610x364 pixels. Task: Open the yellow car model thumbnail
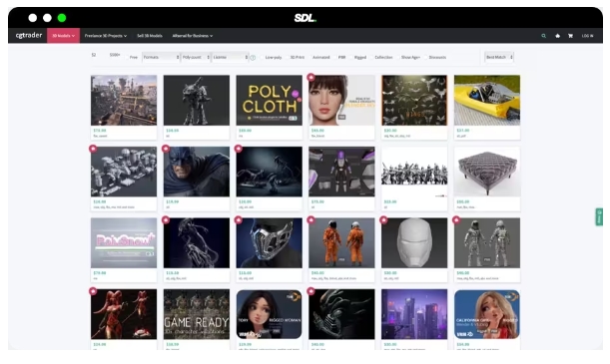[487, 101]
